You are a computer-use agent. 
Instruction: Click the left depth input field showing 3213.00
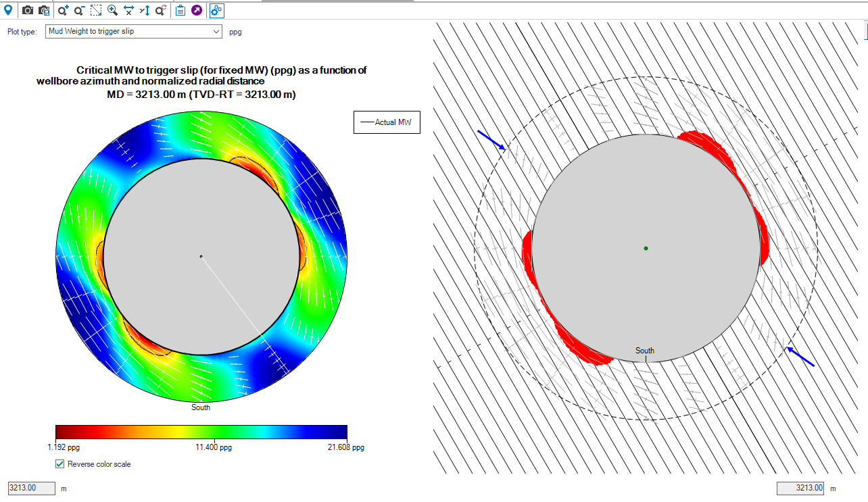coord(30,488)
